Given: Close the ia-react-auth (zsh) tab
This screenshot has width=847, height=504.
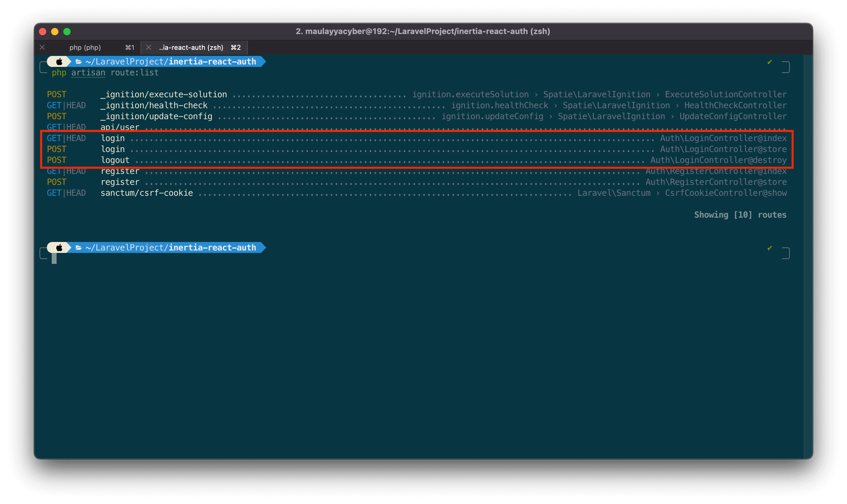Looking at the screenshot, I should pyautogui.click(x=148, y=47).
